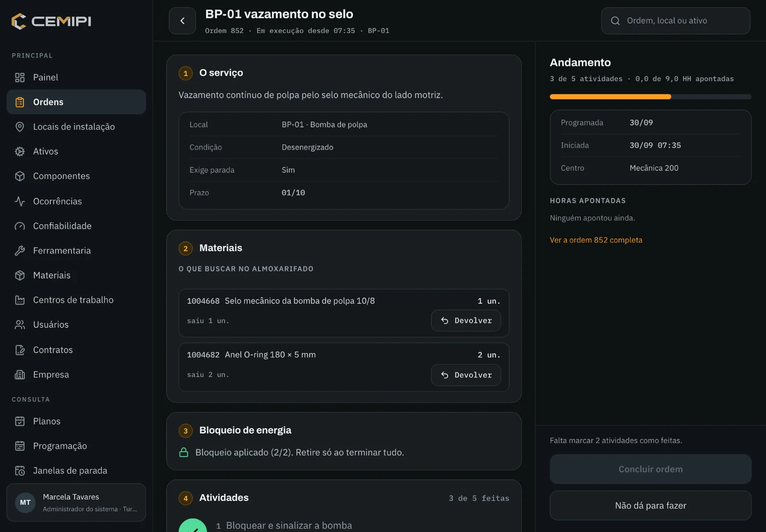Open Painel via its grid icon
Screen dimensions: 766x532
pos(20,78)
